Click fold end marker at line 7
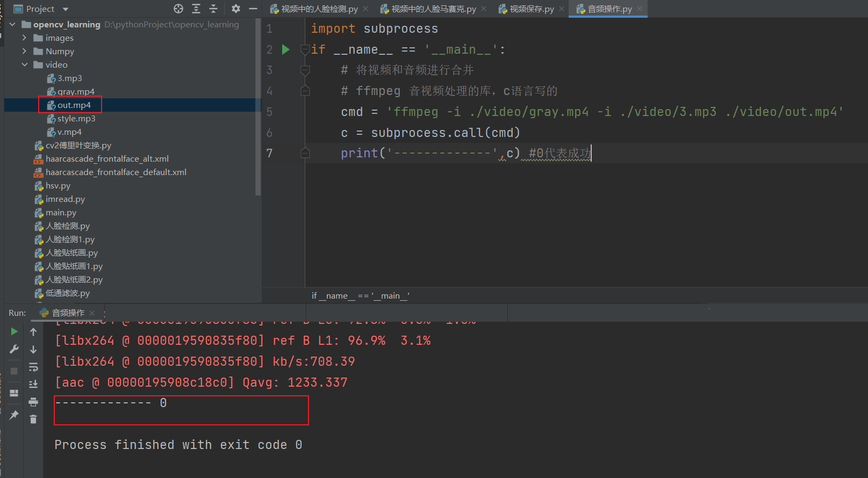Image resolution: width=868 pixels, height=478 pixels. [305, 153]
